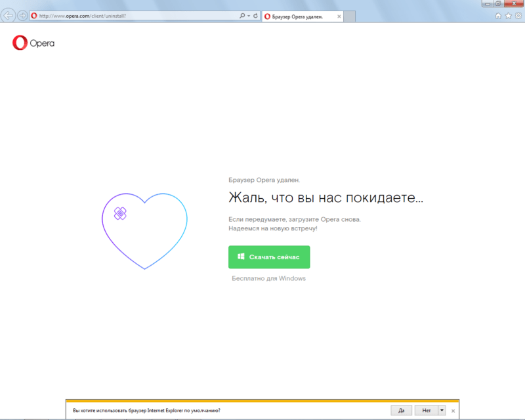Image resolution: width=525 pixels, height=420 pixels.
Task: Refresh the page with the reload icon
Action: (x=255, y=16)
